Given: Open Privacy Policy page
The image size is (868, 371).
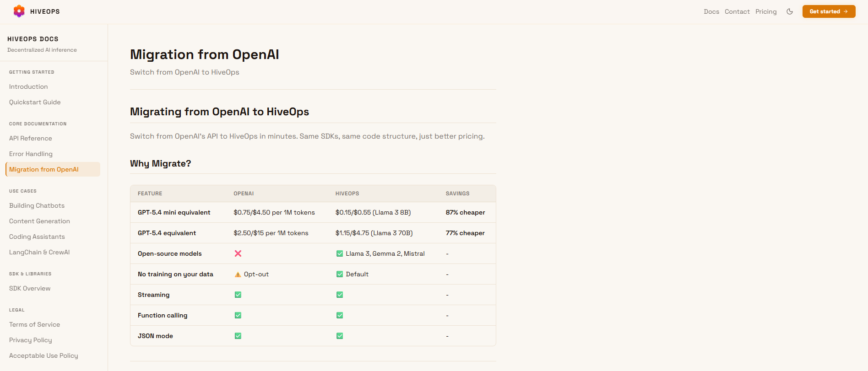Looking at the screenshot, I should coord(31,340).
